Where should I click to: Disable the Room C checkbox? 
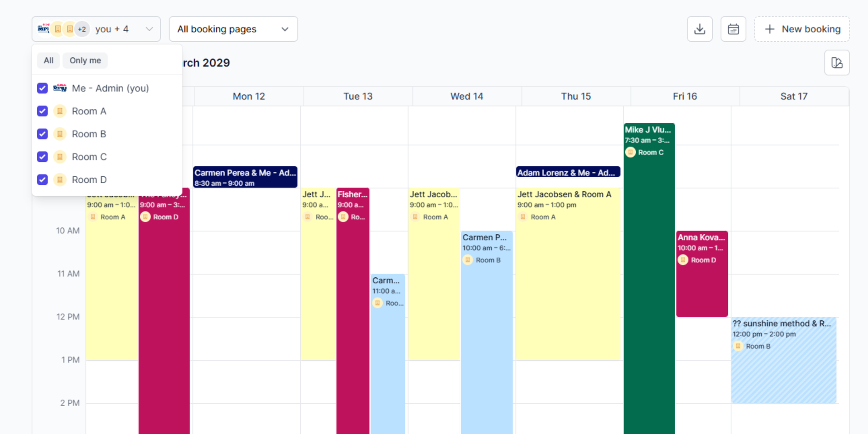(42, 157)
